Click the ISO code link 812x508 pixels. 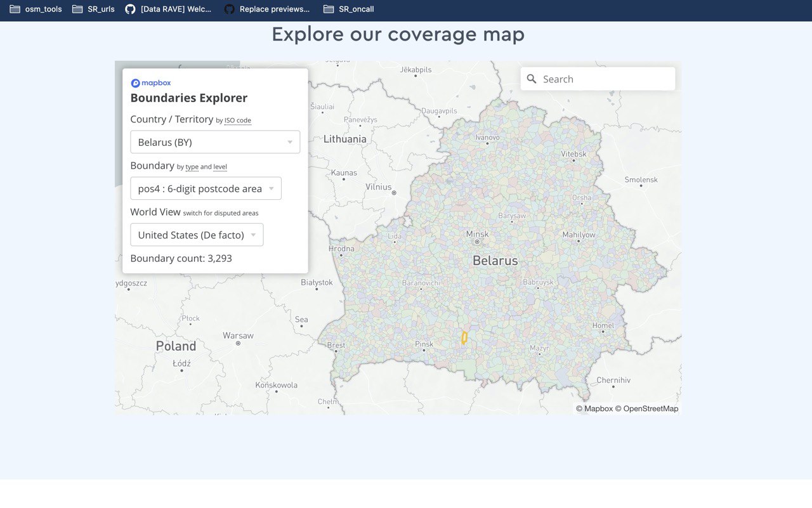coord(238,120)
